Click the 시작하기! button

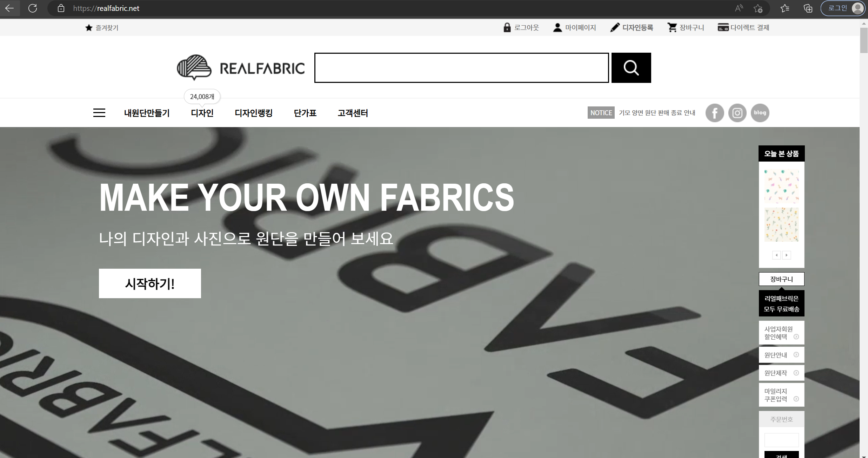(150, 283)
